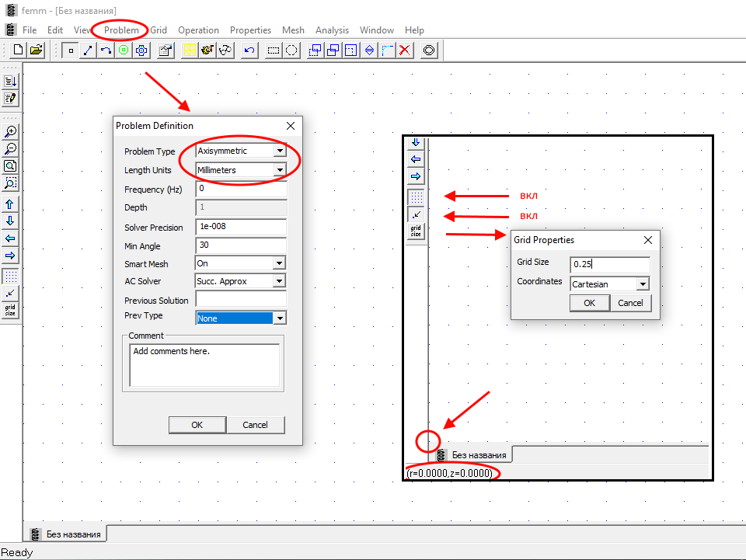Expand the Smart Mesh dropdown

[x=279, y=263]
